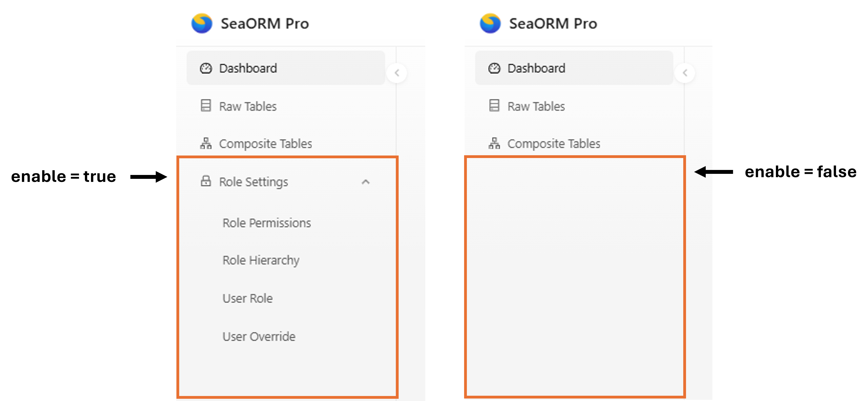The height and width of the screenshot is (401, 868).
Task: Open Dashboard in the right panel sidebar
Action: coord(536,68)
